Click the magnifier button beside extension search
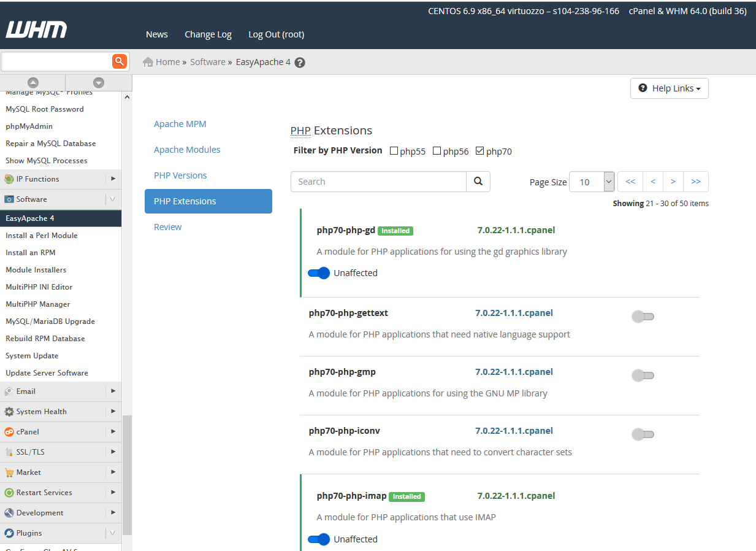 pos(478,182)
